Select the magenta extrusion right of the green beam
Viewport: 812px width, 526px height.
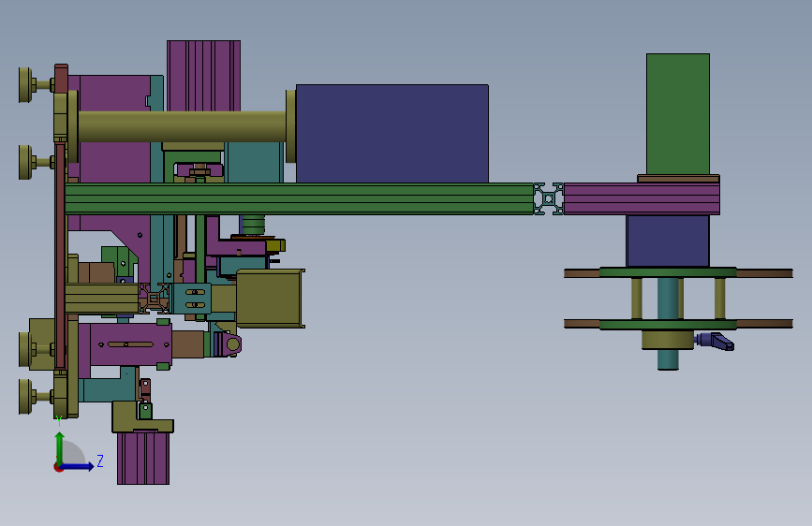642,198
